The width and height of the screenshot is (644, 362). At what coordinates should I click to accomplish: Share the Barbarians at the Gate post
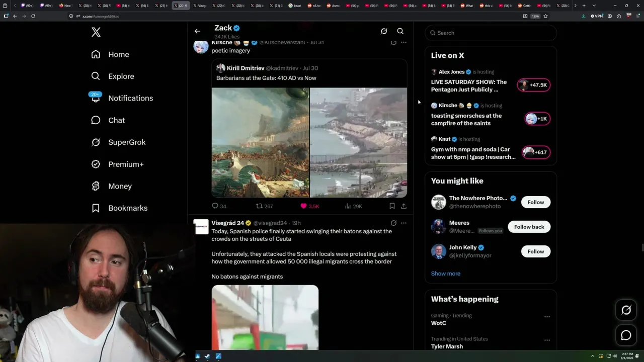tap(404, 206)
